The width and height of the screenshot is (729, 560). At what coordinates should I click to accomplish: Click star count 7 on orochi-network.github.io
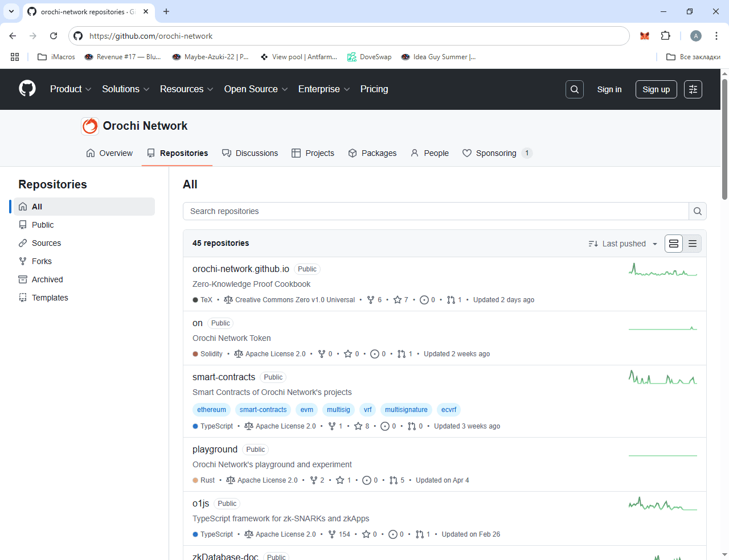[x=401, y=300]
